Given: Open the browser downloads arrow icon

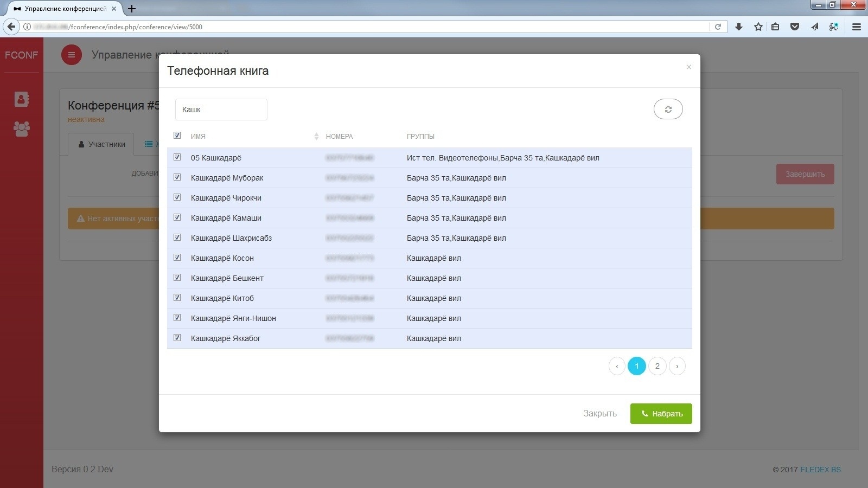Looking at the screenshot, I should (x=739, y=27).
